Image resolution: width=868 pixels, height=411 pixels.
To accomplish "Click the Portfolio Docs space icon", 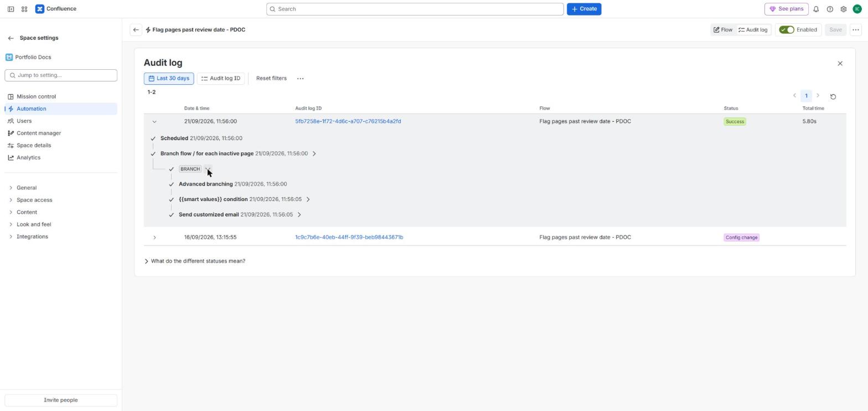I will click(x=9, y=57).
